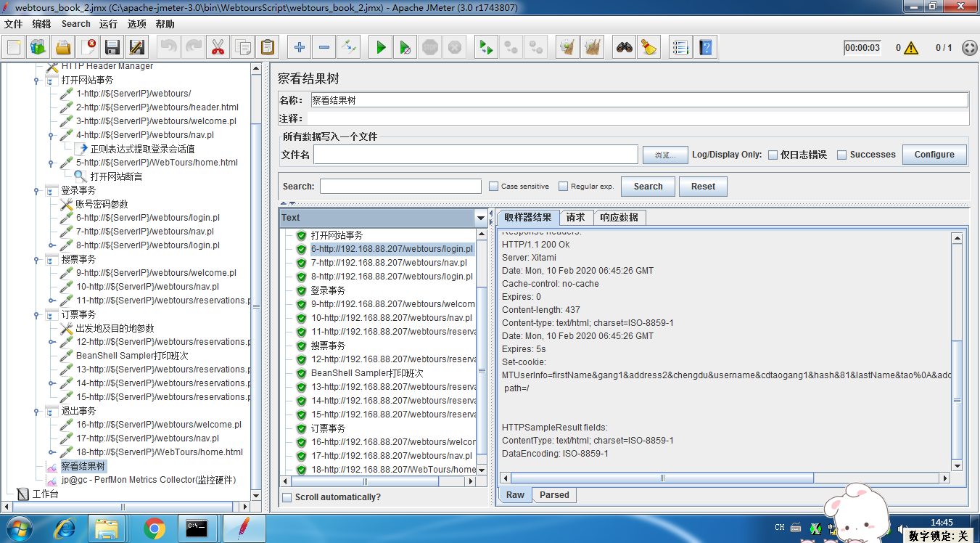
Task: Enable the Case sensitive checkbox
Action: coord(494,187)
